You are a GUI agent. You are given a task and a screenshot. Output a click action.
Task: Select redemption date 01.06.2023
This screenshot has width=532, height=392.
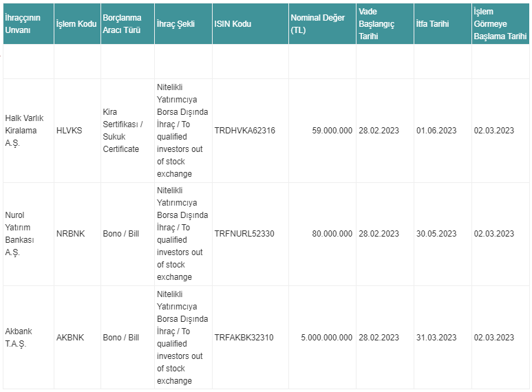436,131
